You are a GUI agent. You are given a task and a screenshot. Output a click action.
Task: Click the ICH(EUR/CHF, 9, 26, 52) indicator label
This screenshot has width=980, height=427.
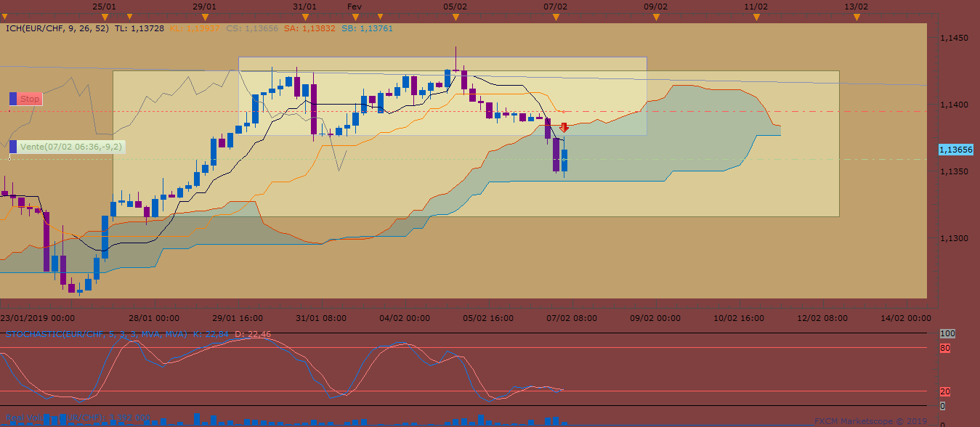tap(57, 28)
